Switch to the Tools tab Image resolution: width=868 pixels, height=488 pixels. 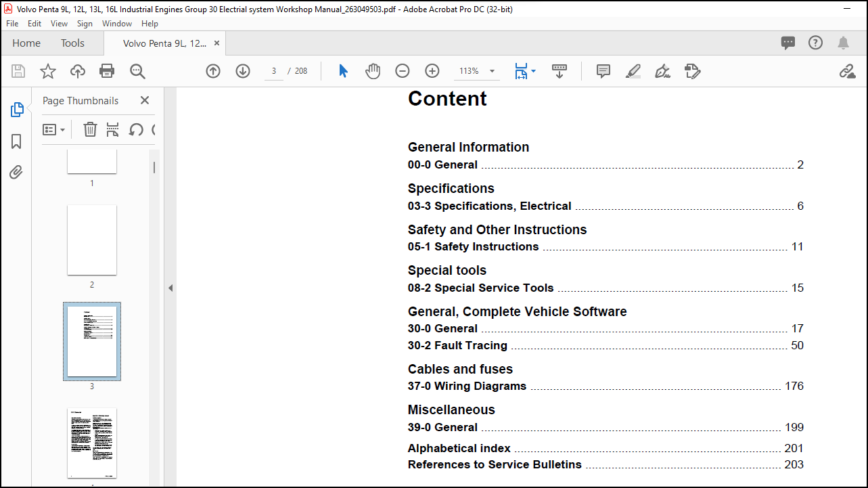[x=72, y=43]
